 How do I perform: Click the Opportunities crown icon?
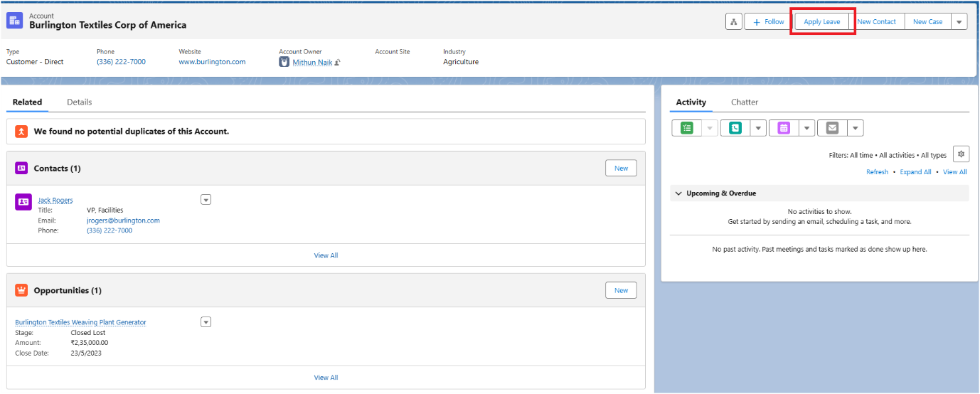[21, 290]
